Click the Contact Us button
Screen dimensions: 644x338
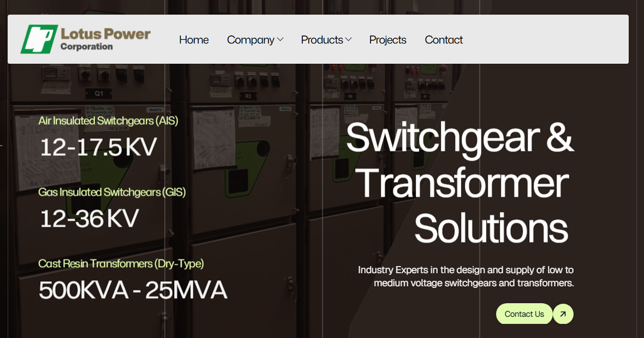[x=524, y=314]
